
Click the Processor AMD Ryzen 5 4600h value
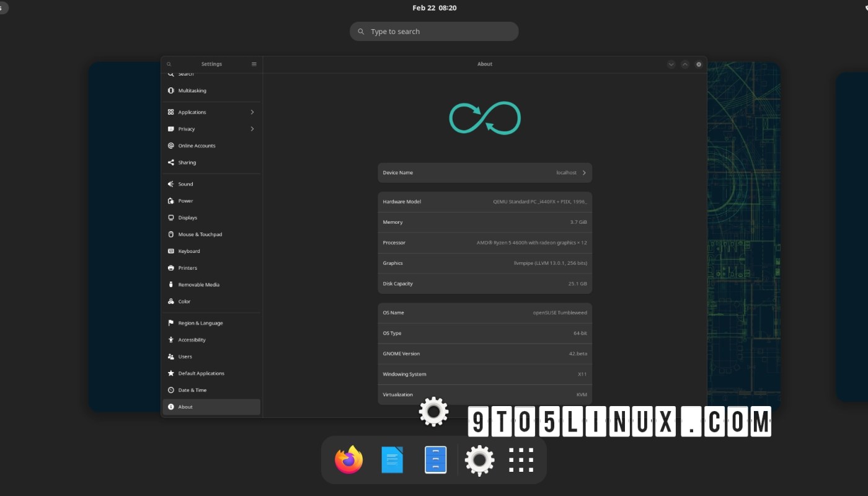532,242
